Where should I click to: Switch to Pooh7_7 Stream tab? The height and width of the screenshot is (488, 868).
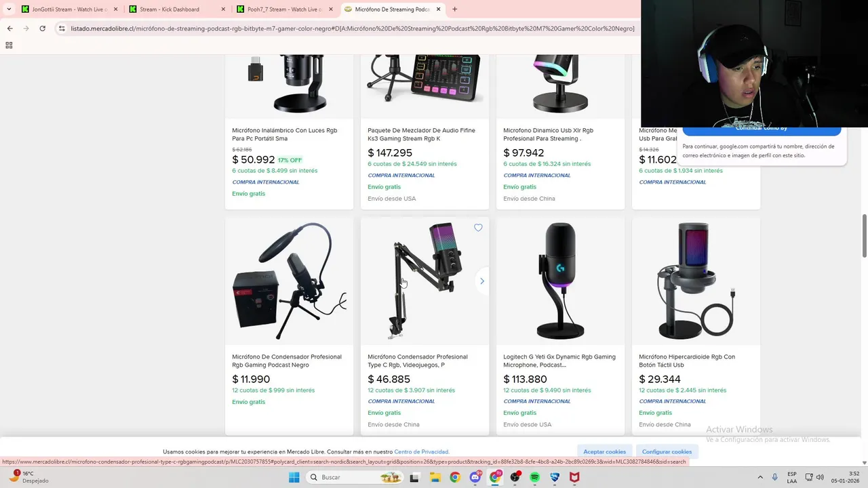(283, 9)
